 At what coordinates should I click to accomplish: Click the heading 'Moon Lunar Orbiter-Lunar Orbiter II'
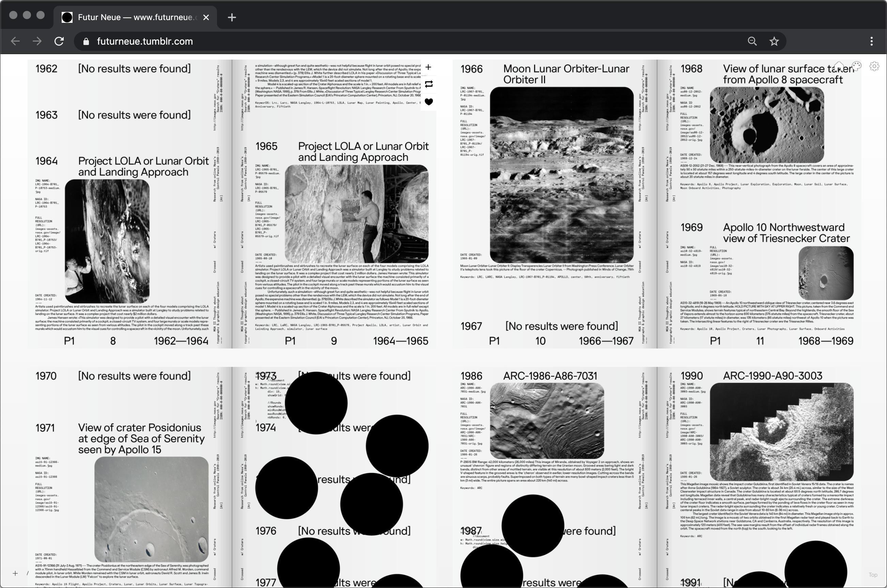[566, 74]
